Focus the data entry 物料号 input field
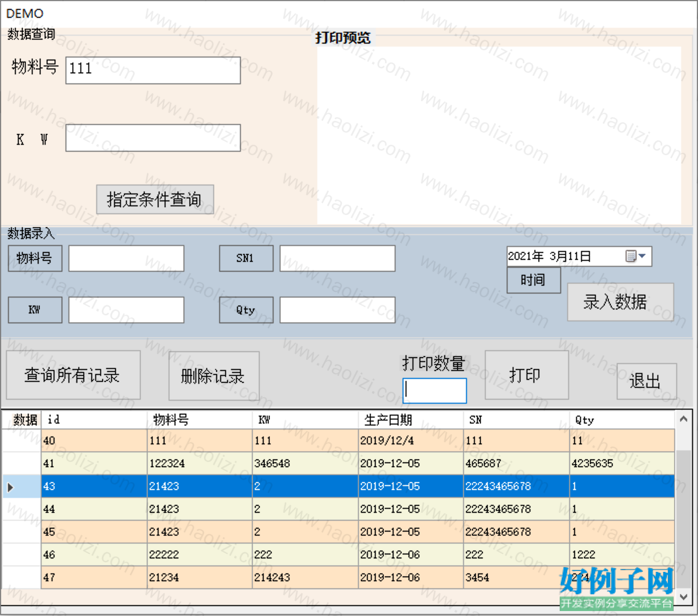This screenshot has width=698, height=616. click(x=126, y=258)
